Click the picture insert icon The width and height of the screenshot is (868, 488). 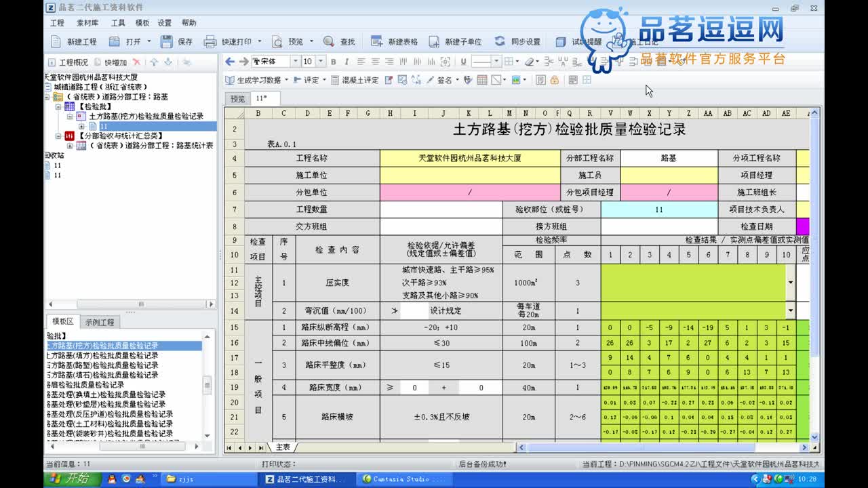coord(516,80)
